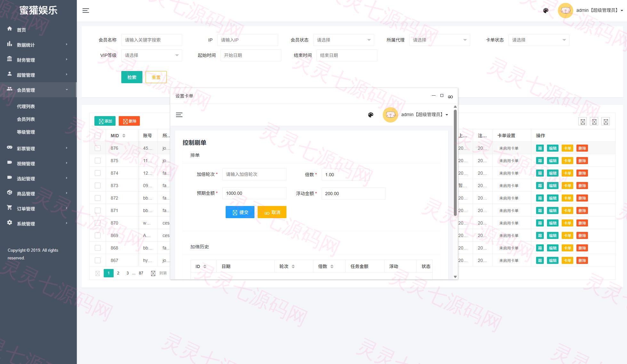This screenshot has width=627, height=364.
Task: Click 订单管理 cart icon in sidebar
Action: click(x=10, y=208)
